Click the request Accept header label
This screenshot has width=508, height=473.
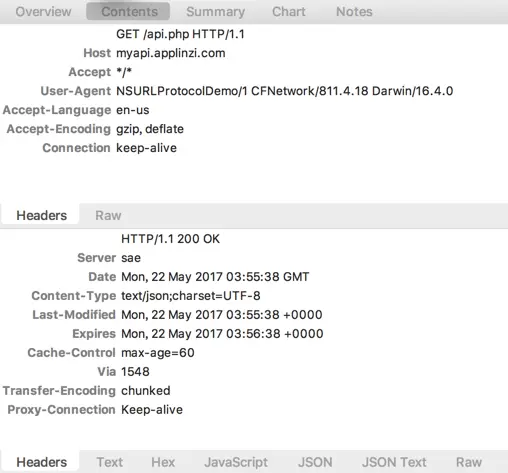point(90,72)
